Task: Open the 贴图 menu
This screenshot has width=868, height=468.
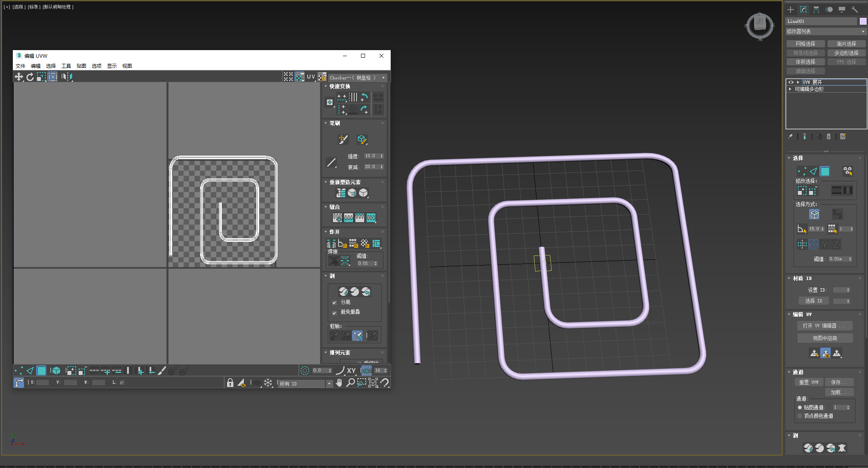Action: tap(81, 66)
